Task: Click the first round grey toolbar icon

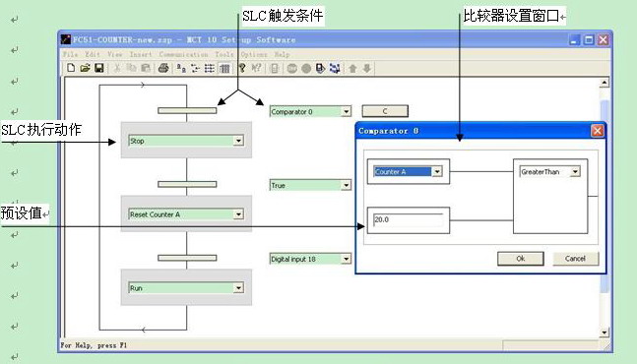Action: [x=291, y=69]
